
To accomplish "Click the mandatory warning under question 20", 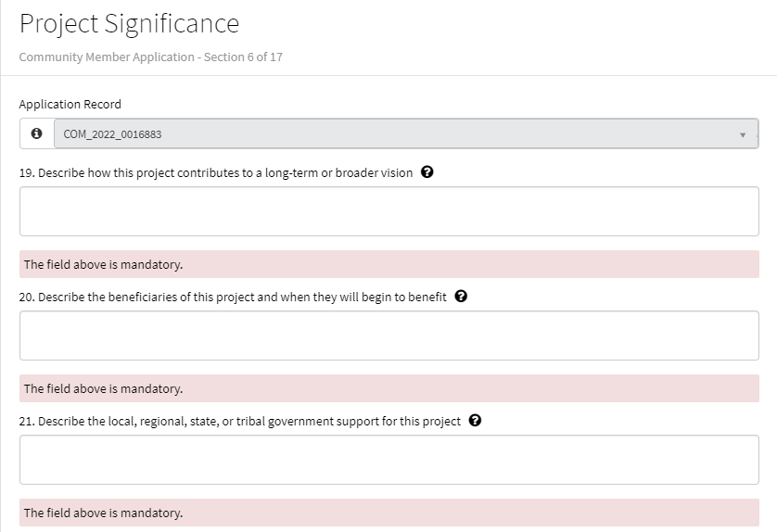I will pyautogui.click(x=388, y=388).
